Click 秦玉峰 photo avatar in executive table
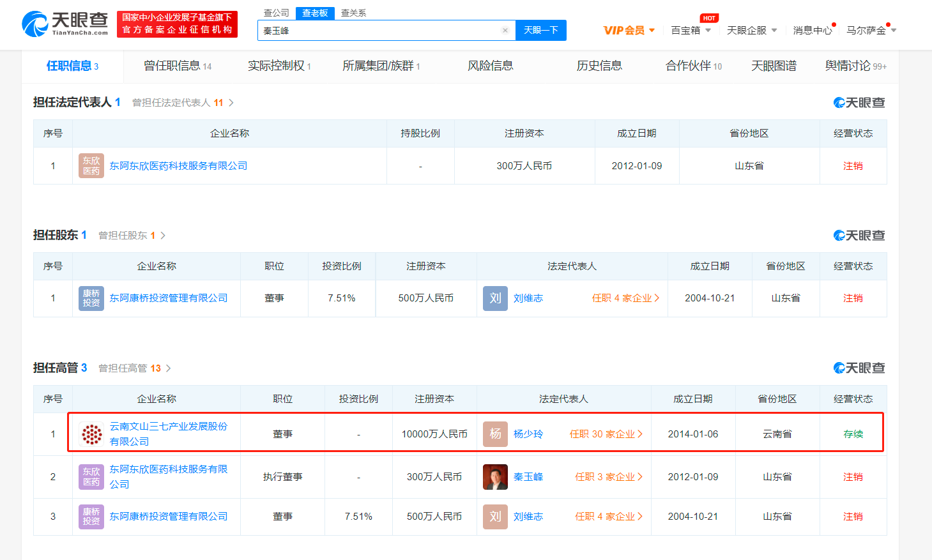This screenshot has width=932, height=560. coord(495,477)
